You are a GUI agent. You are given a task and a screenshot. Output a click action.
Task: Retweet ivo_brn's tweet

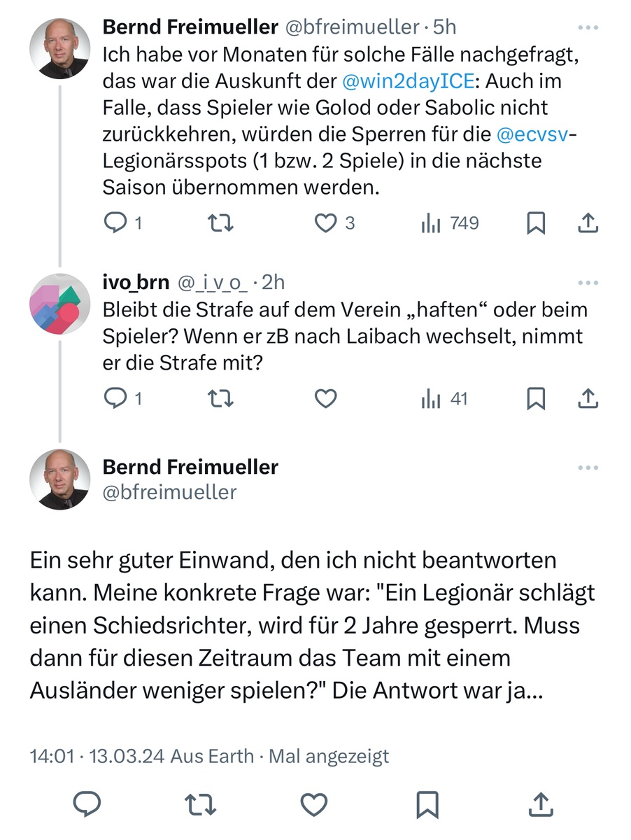[x=221, y=399]
